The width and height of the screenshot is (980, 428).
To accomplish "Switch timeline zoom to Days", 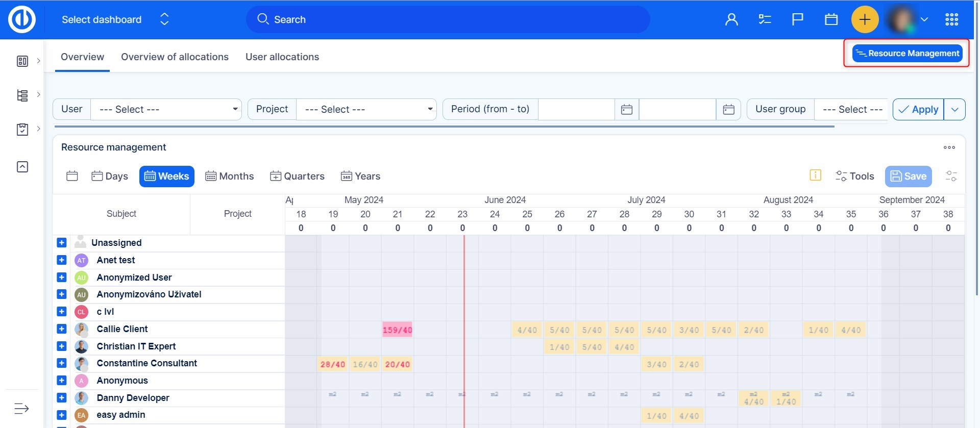I will [x=110, y=177].
